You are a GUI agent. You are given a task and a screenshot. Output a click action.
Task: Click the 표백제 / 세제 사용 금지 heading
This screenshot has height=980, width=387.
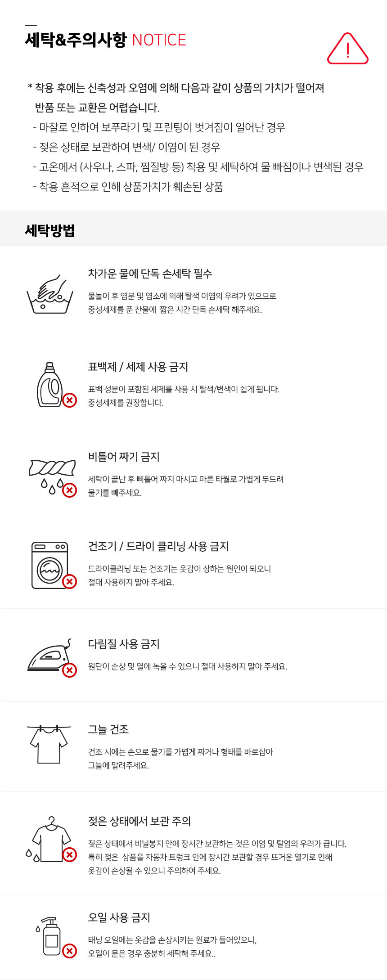pyautogui.click(x=138, y=367)
